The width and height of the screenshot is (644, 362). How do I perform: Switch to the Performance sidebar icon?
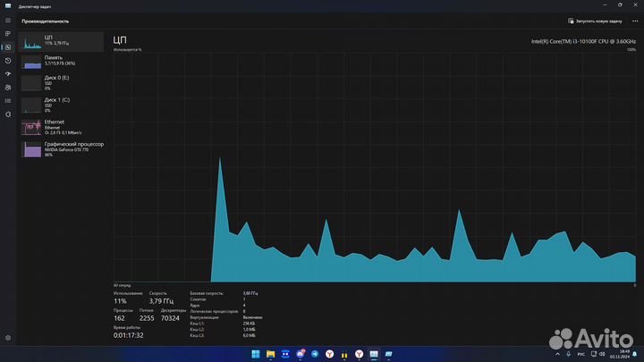click(7, 46)
